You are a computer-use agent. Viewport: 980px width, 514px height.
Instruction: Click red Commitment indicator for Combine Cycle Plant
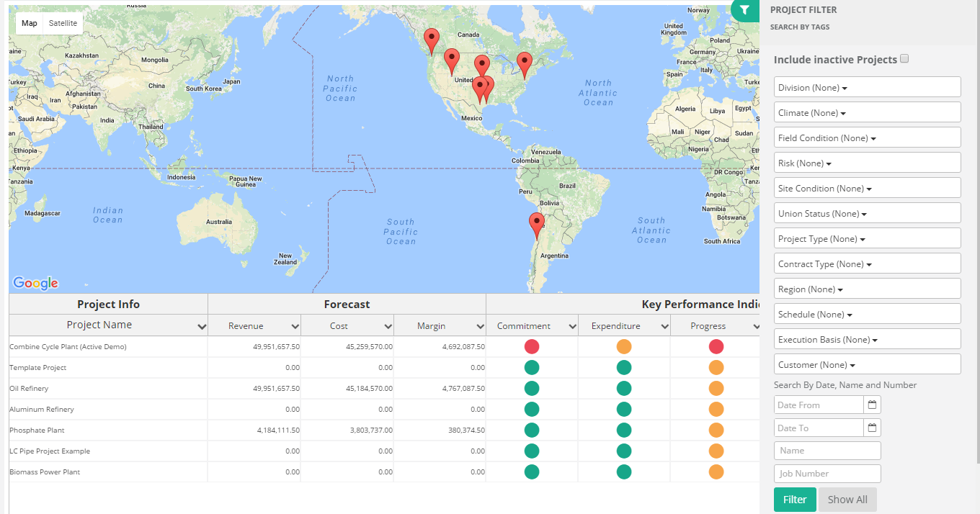coord(532,346)
